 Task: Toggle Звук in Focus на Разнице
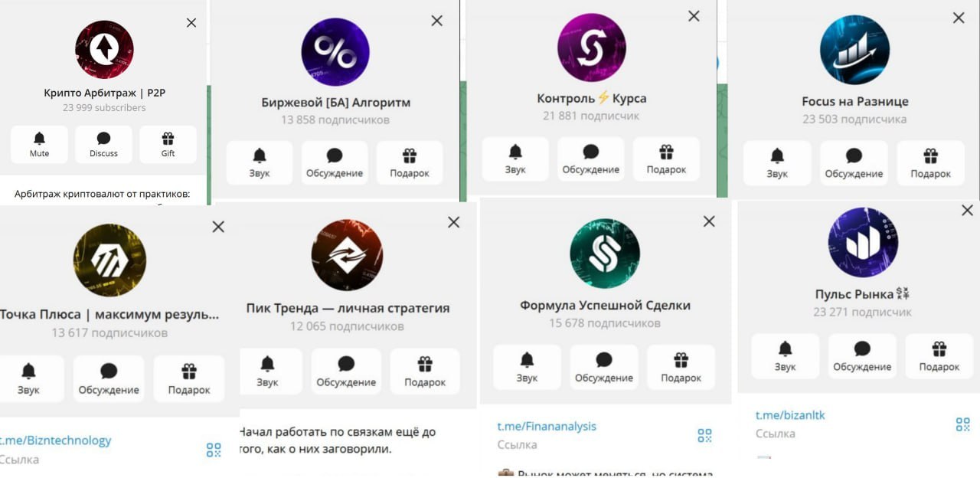coord(777,163)
